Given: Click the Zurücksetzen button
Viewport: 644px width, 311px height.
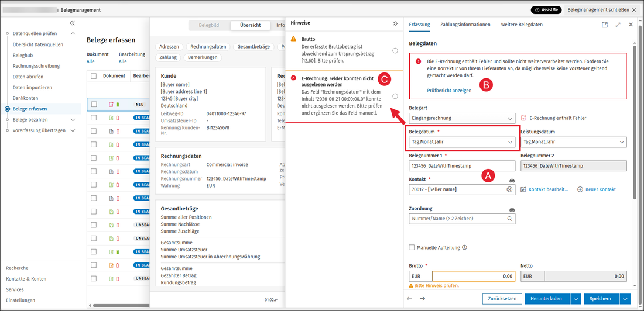Looking at the screenshot, I should tap(502, 299).
